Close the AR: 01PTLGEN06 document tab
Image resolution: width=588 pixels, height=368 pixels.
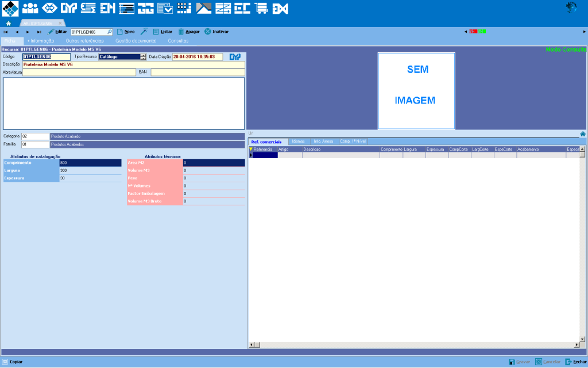click(x=60, y=23)
